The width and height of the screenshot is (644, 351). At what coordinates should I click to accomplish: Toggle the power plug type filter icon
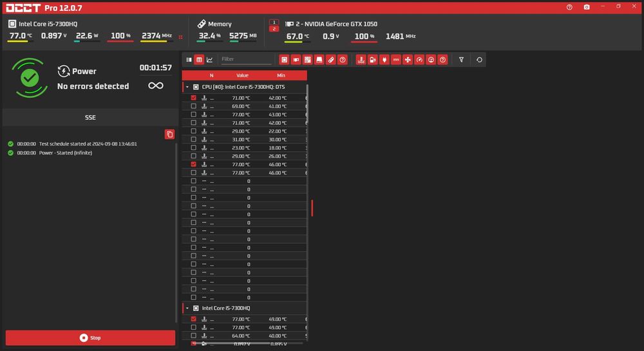click(384, 60)
